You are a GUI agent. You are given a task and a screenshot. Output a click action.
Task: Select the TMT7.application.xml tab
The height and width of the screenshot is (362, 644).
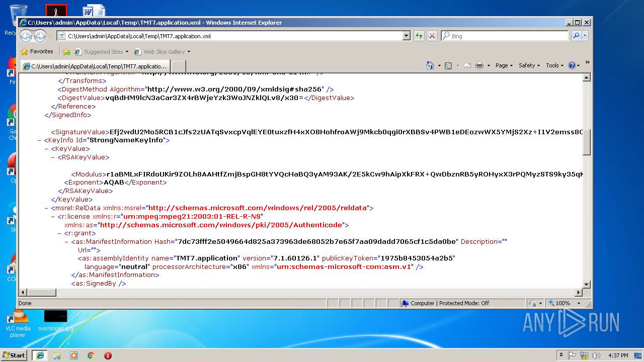click(95, 66)
